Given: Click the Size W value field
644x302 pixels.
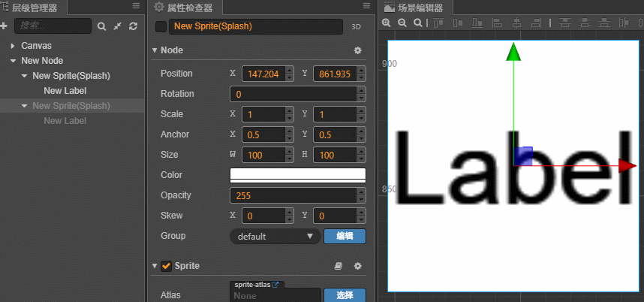Looking at the screenshot, I should (263, 155).
